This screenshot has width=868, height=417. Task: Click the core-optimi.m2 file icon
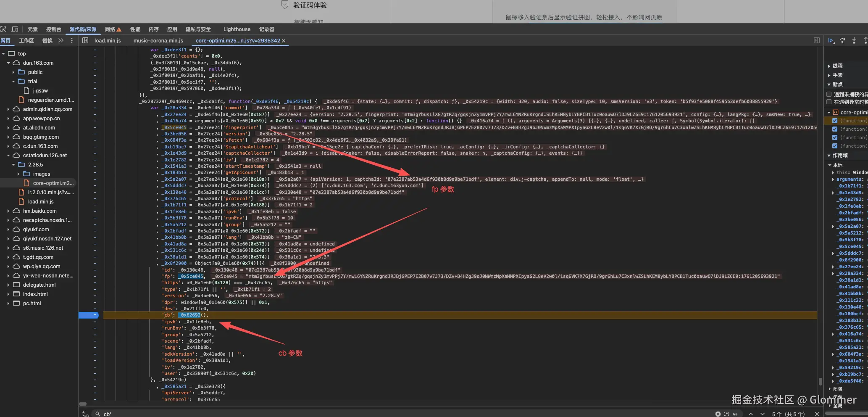coord(26,183)
